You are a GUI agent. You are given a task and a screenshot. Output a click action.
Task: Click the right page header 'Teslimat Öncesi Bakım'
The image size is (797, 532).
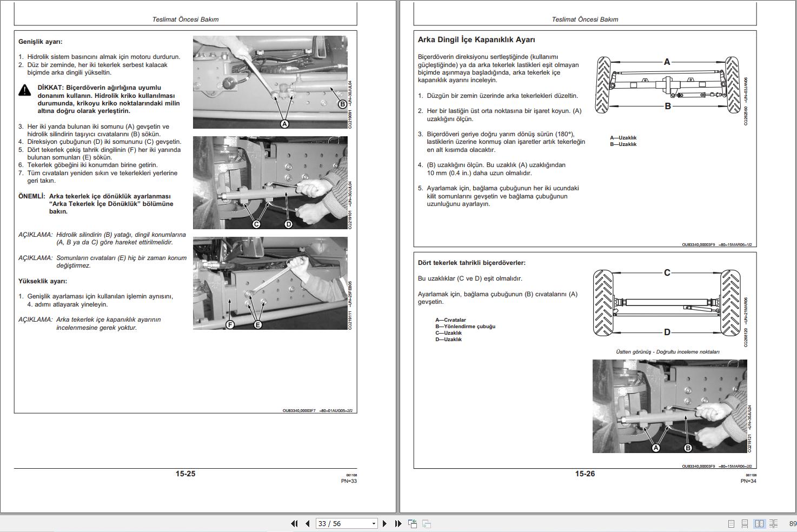(x=585, y=19)
